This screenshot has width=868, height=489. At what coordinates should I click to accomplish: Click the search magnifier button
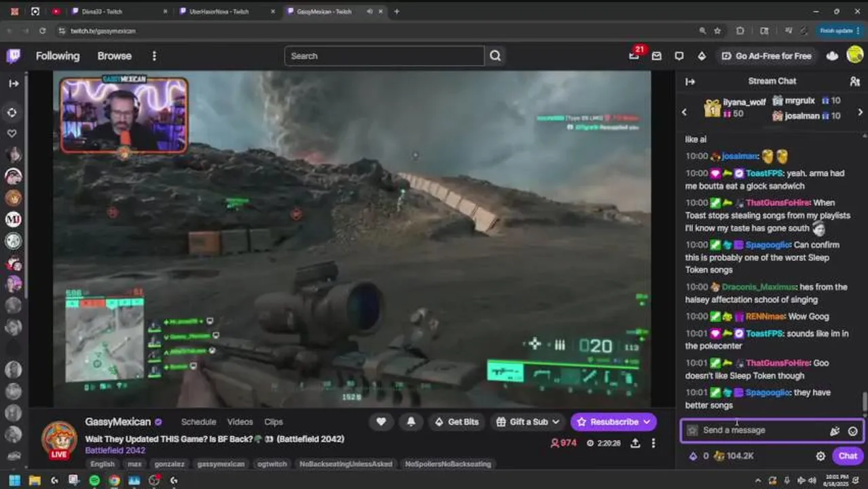point(496,56)
